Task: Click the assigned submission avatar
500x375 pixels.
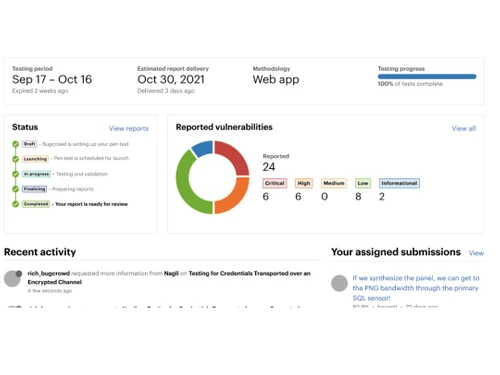Action: tap(339, 283)
